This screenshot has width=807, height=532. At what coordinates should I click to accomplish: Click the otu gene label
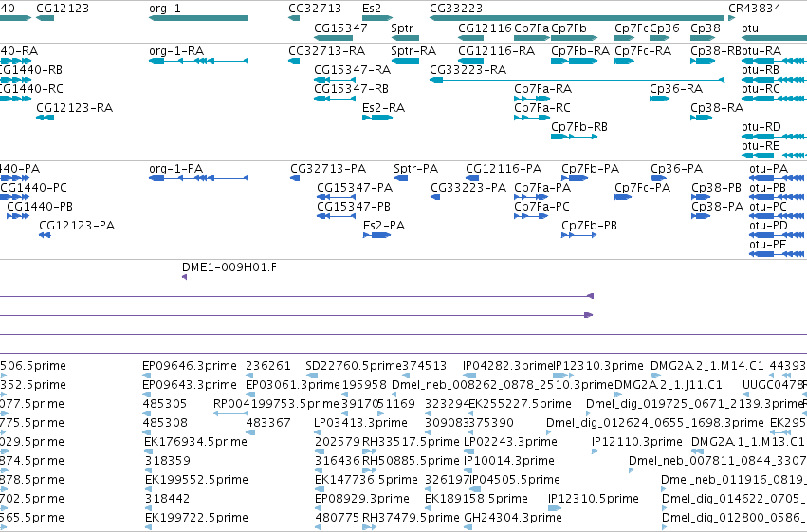[750, 28]
